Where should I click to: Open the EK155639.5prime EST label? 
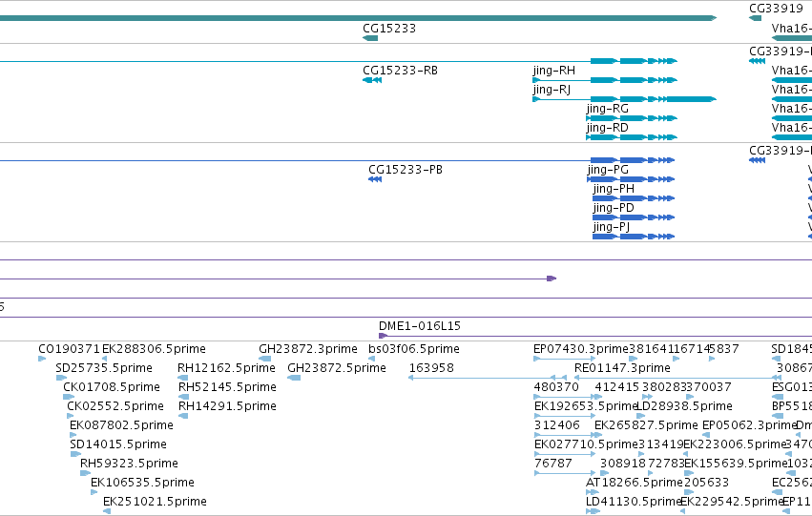click(x=736, y=464)
